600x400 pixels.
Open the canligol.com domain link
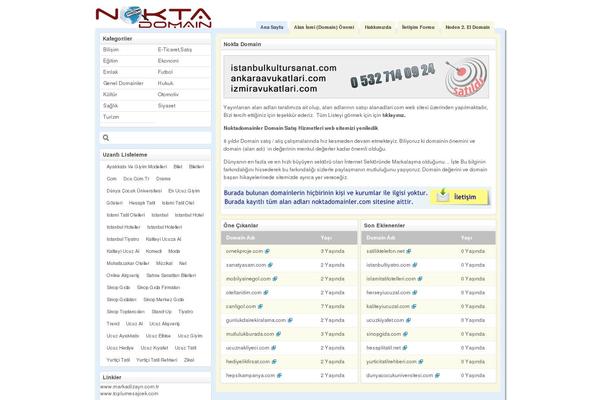[241, 306]
